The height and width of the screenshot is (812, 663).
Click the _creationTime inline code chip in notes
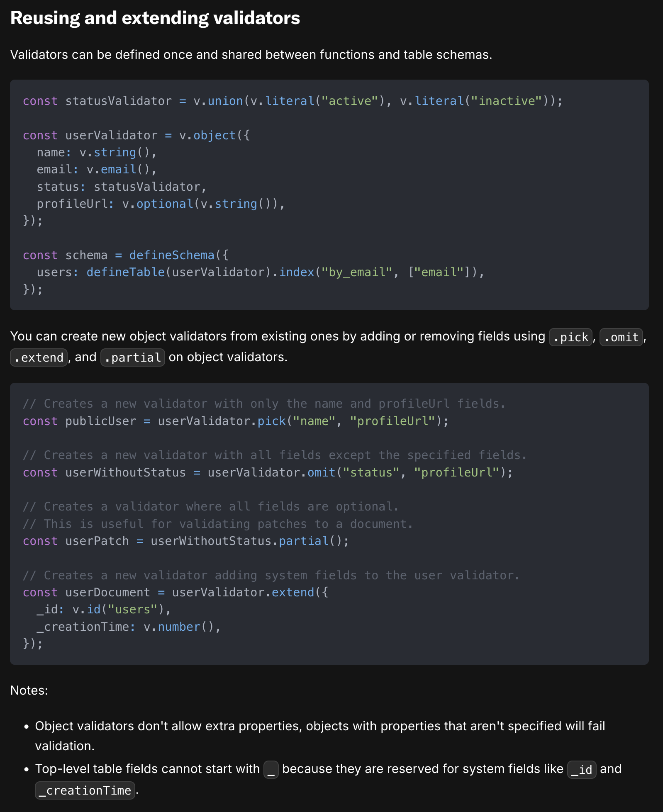pyautogui.click(x=85, y=790)
